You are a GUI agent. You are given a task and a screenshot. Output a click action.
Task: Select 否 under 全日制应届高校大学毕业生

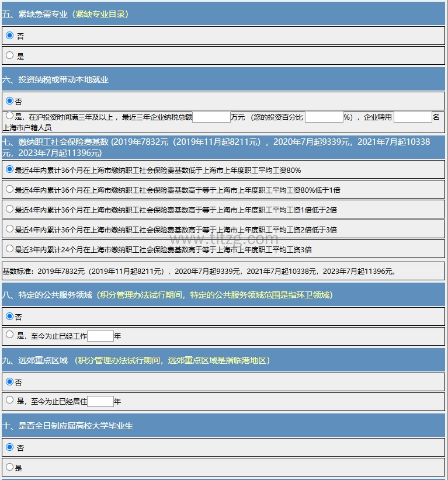pos(9,447)
